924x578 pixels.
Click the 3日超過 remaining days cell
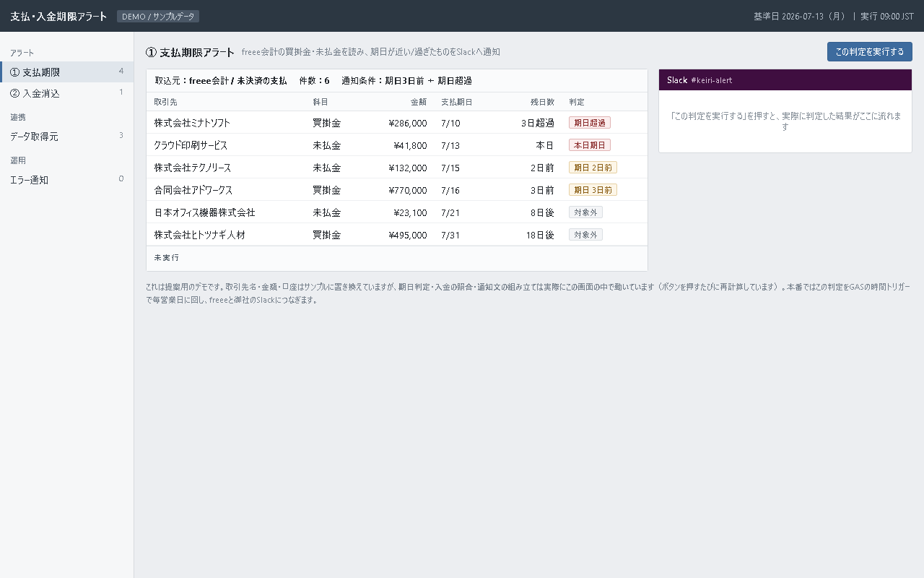coord(538,123)
